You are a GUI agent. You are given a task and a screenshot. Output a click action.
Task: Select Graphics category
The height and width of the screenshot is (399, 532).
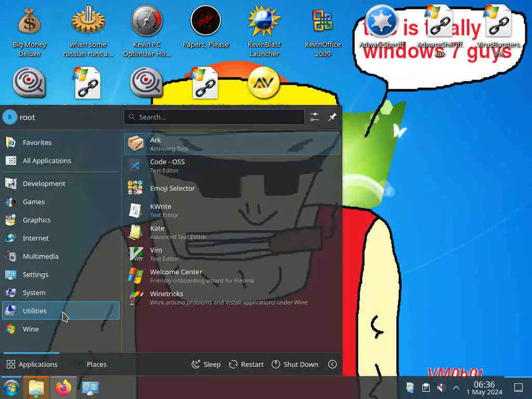click(61, 220)
